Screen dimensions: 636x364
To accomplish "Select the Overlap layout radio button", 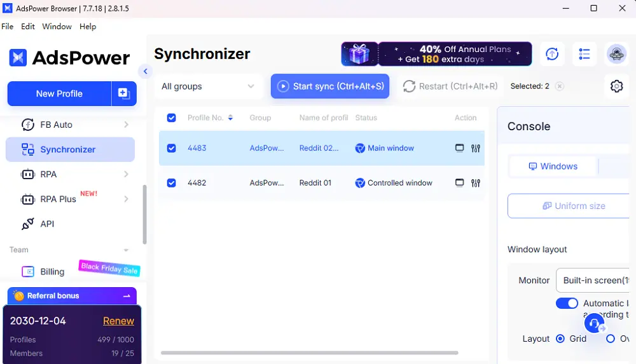I will pyautogui.click(x=611, y=339).
